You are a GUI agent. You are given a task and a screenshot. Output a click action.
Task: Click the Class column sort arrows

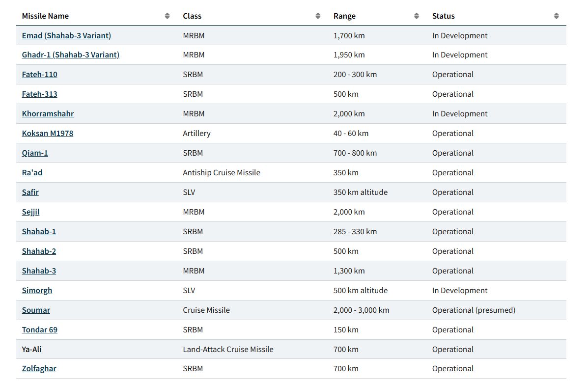(x=318, y=16)
